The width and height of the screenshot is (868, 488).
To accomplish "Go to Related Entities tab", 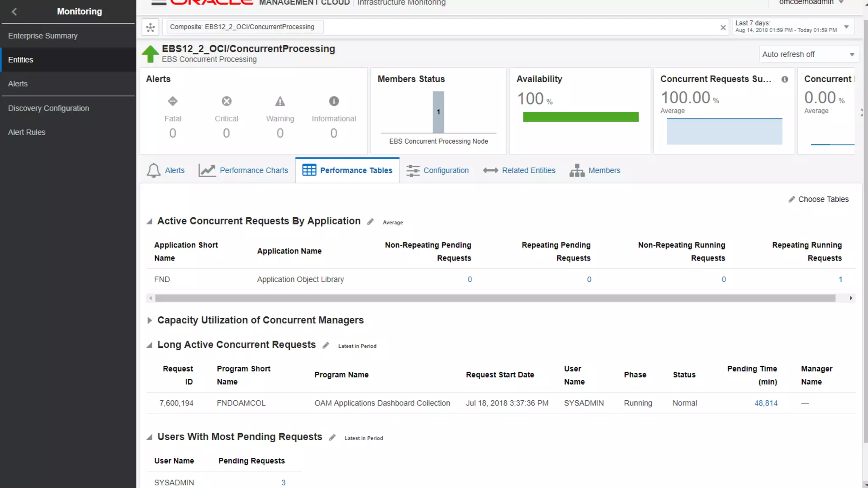I will pos(519,170).
